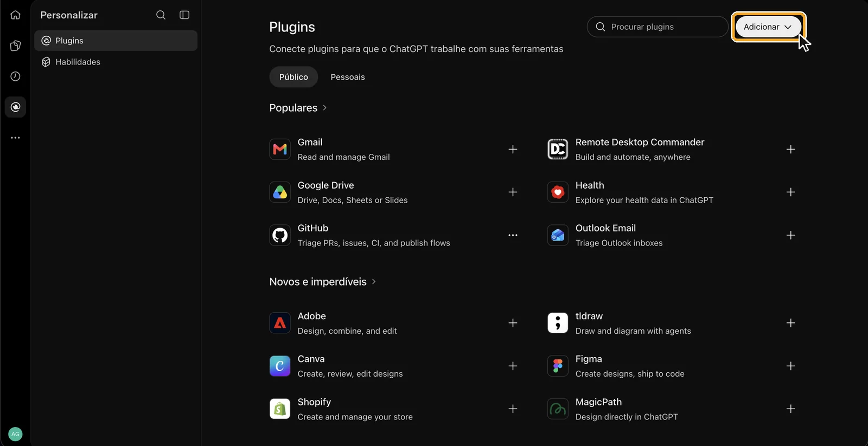Screen dimensions: 868x446
Task: Add the Shopify plugin
Action: click(513, 409)
